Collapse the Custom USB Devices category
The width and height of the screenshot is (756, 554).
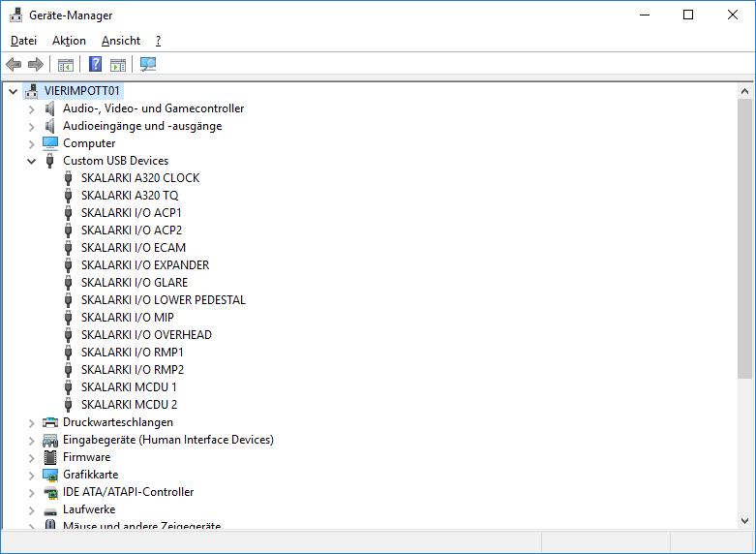(32, 161)
